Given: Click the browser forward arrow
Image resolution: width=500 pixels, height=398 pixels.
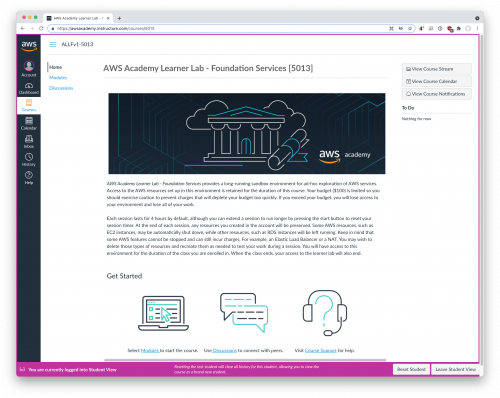Looking at the screenshot, I should pos(32,28).
